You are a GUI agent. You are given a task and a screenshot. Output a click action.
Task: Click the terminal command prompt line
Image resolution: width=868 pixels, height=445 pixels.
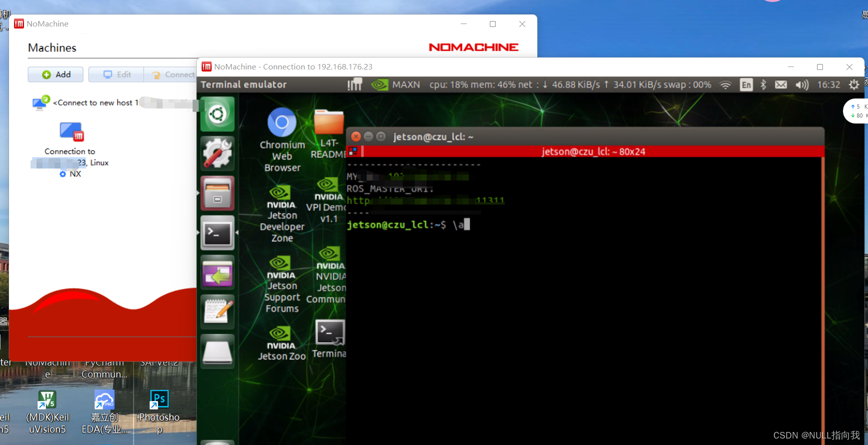(408, 225)
